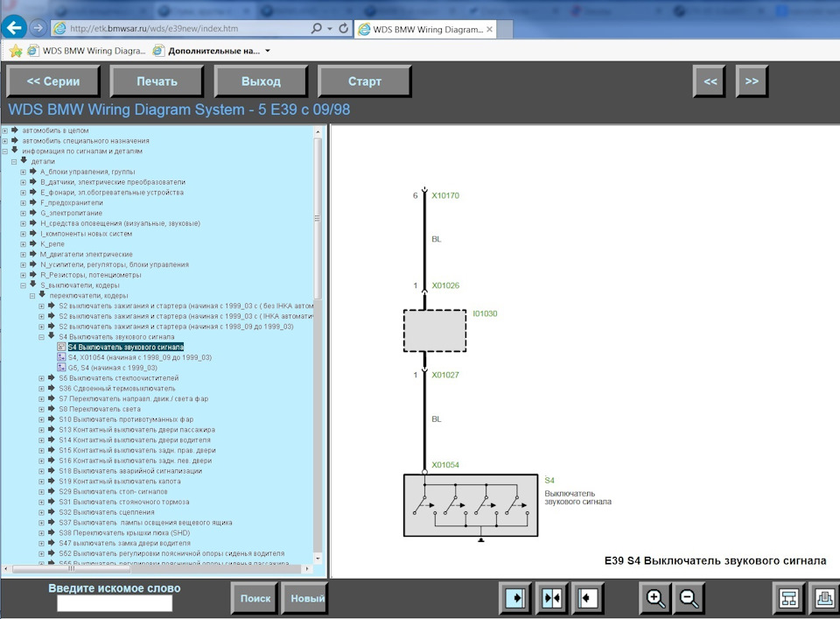The image size is (840, 619).
Task: Click the tree scrollbar down arrow
Action: 317,559
